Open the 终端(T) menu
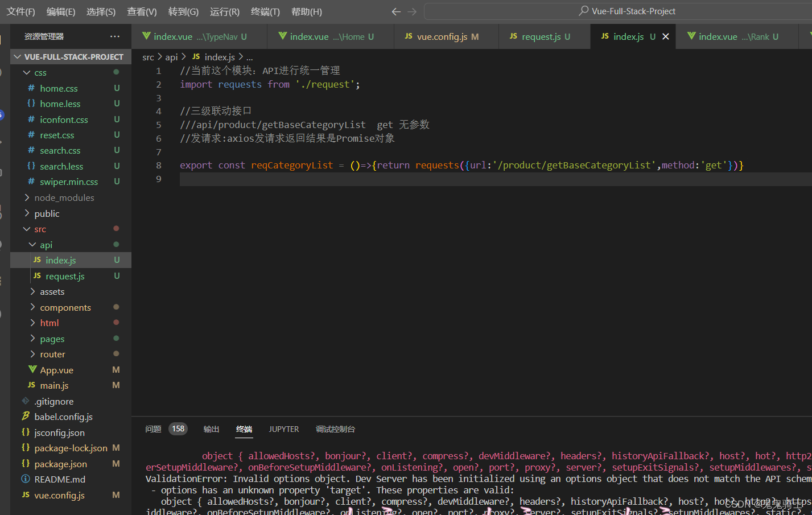Screen dimensions: 812x515 click(x=265, y=11)
